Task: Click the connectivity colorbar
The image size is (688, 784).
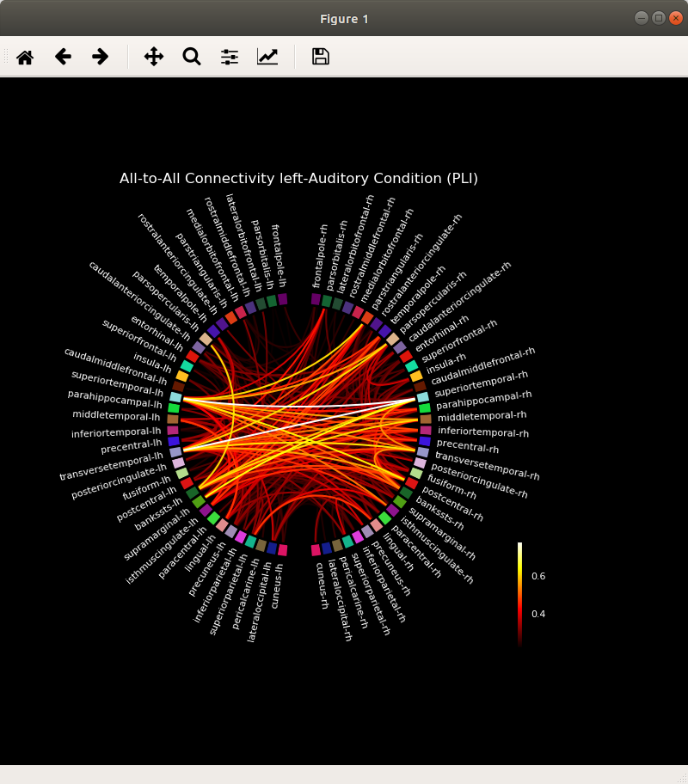Action: point(519,593)
